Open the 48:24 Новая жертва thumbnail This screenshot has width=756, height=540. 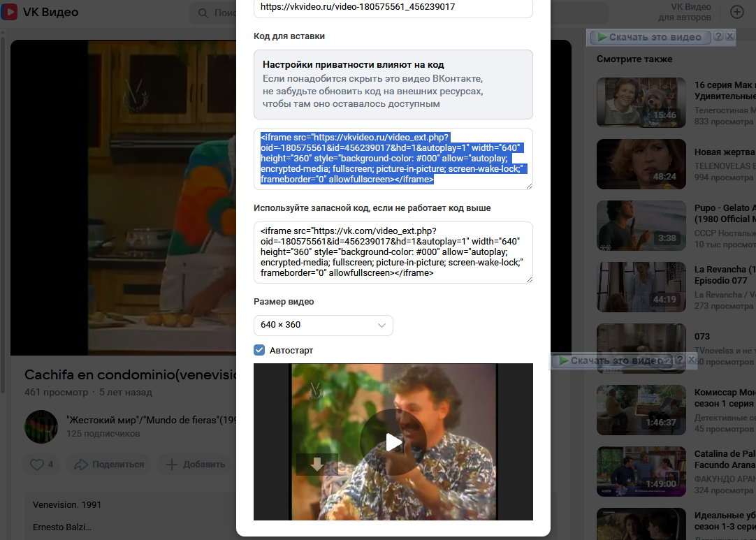[641, 162]
